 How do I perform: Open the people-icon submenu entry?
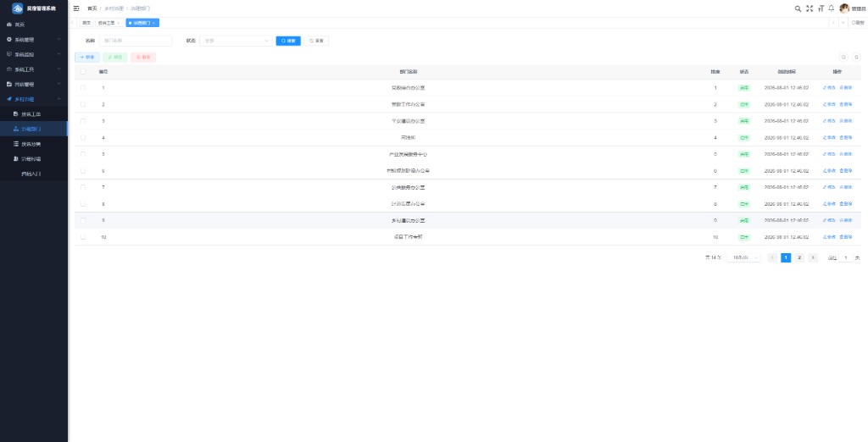(x=16, y=159)
